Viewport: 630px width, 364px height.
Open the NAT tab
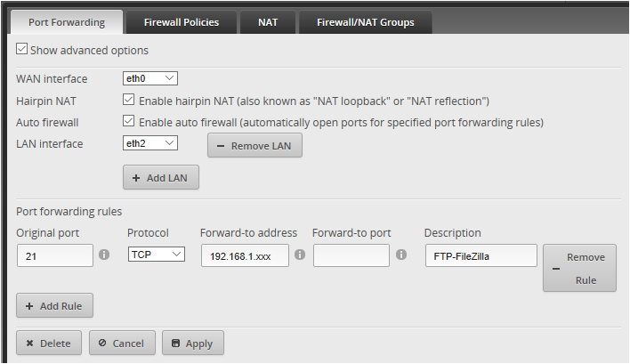tap(268, 22)
